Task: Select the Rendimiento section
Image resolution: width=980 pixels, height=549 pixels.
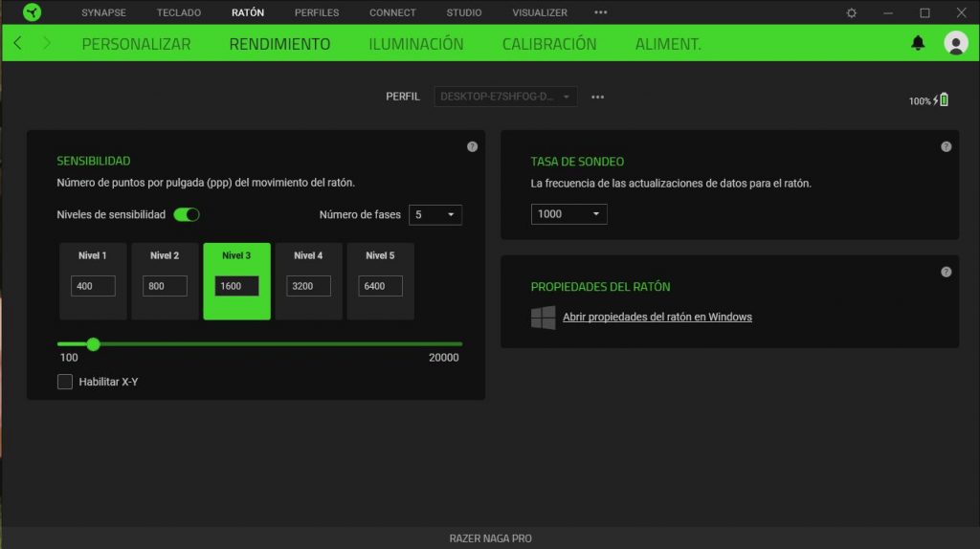Action: coord(280,44)
